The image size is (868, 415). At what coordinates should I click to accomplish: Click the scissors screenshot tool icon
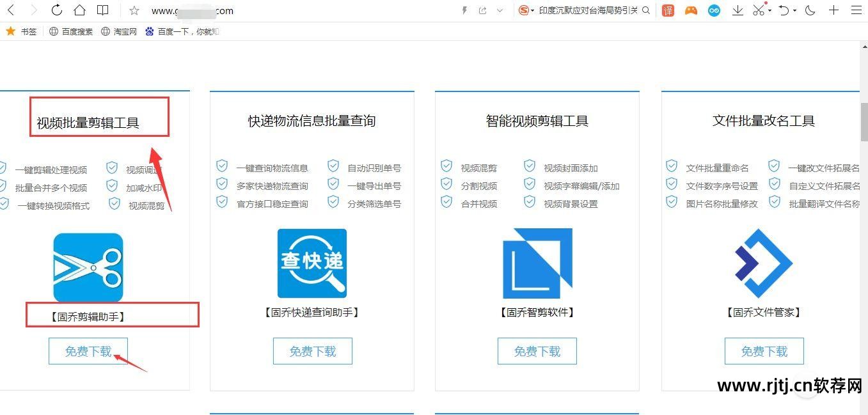759,10
